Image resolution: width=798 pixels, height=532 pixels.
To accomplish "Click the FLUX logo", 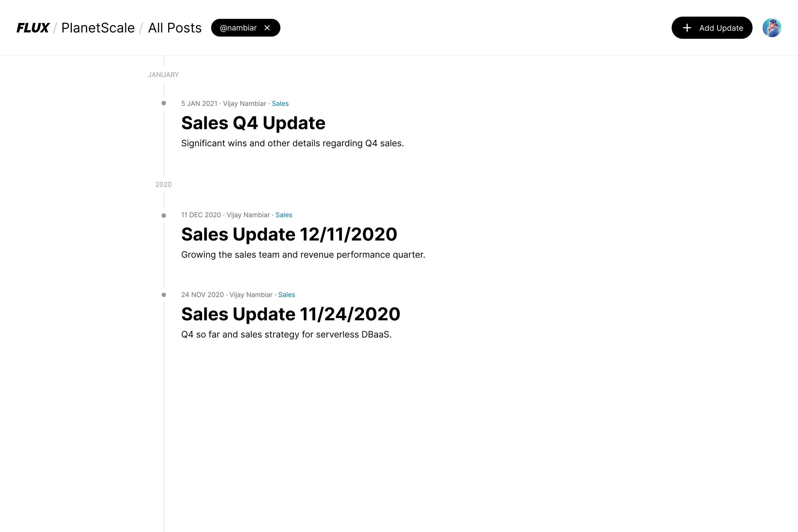I will tap(33, 28).
